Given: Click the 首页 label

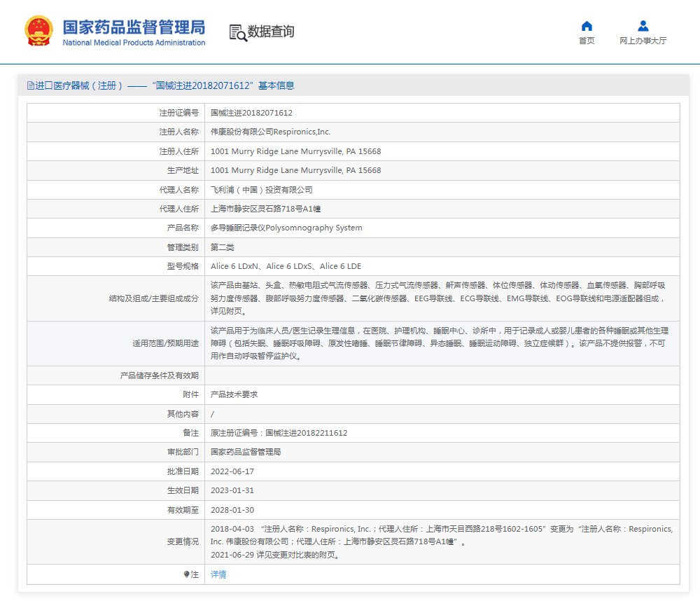Looking at the screenshot, I should [x=587, y=41].
